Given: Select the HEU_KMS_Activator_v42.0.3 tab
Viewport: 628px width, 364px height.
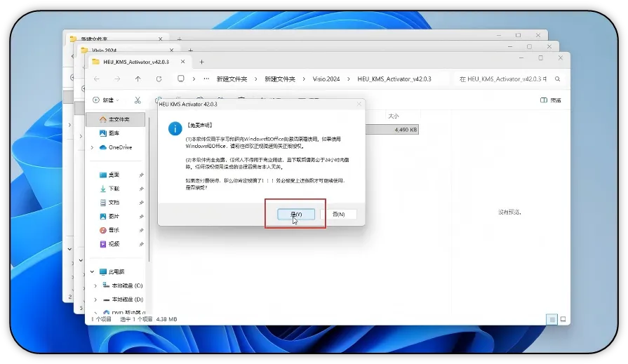Looking at the screenshot, I should (136, 62).
